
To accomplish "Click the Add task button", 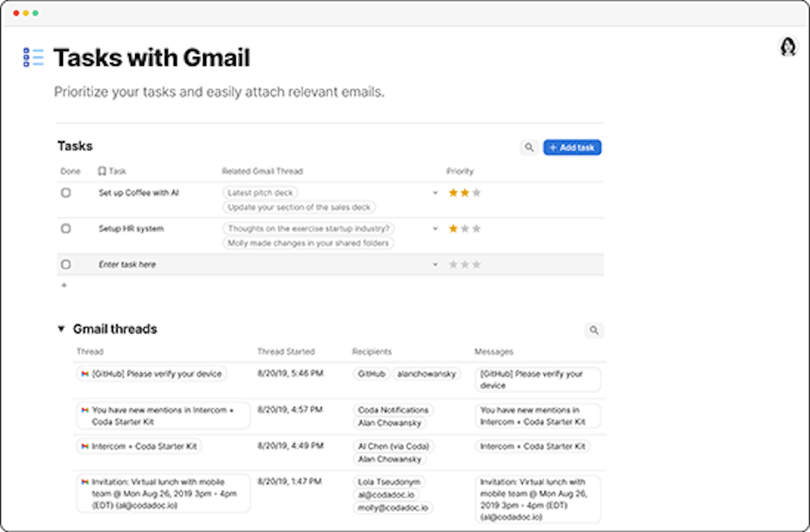I will (x=572, y=148).
